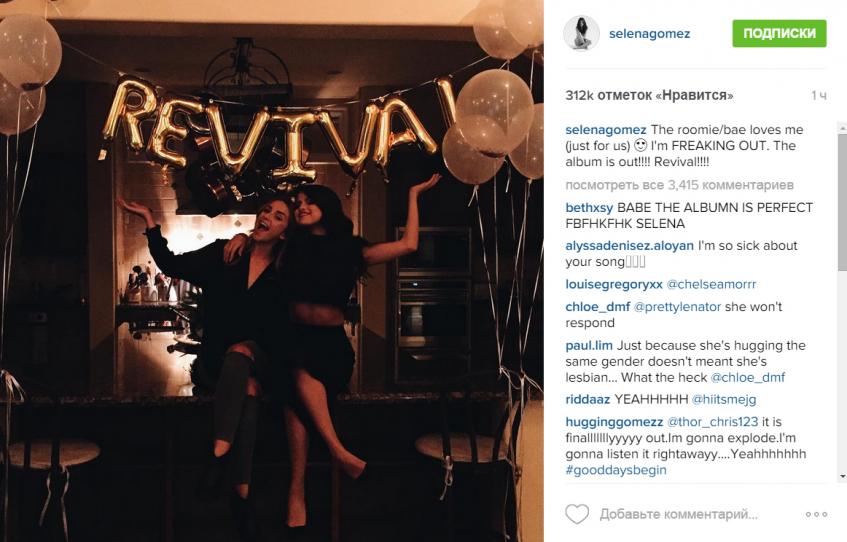Open the selenagomez username link in header
Image resolution: width=847 pixels, height=542 pixels.
click(649, 34)
